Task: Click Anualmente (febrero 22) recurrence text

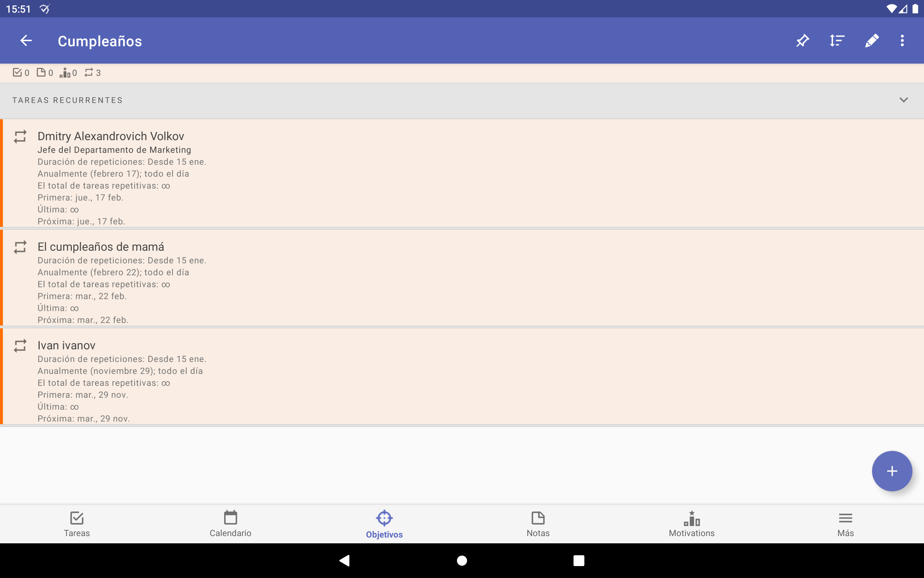Action: point(113,272)
